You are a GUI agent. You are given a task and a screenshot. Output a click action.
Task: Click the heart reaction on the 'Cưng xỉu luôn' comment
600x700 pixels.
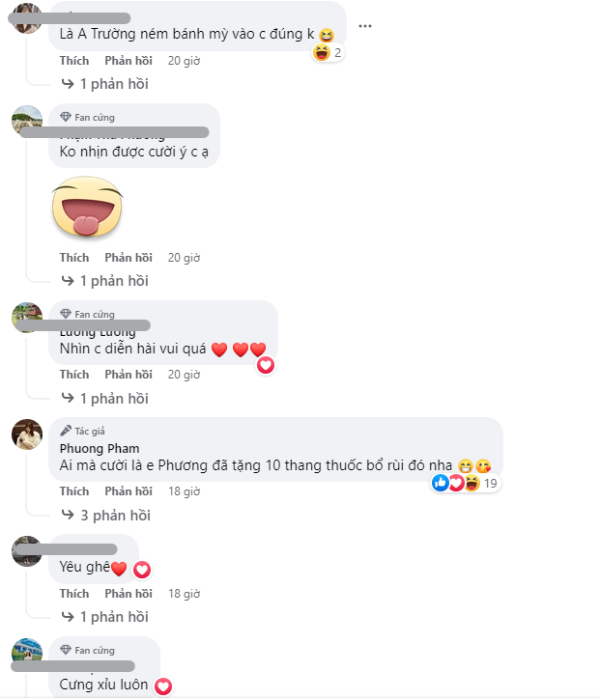point(163,686)
